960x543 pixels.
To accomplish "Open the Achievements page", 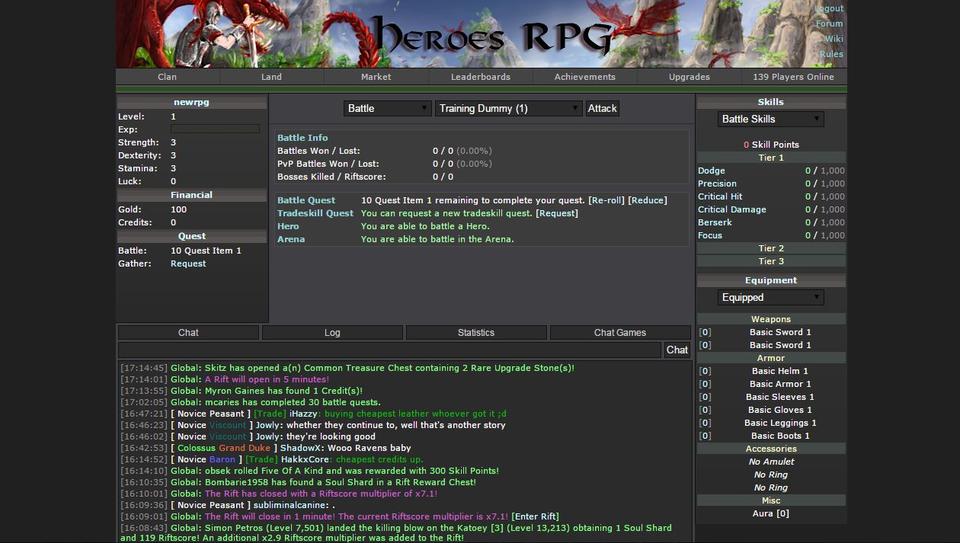I will 585,77.
